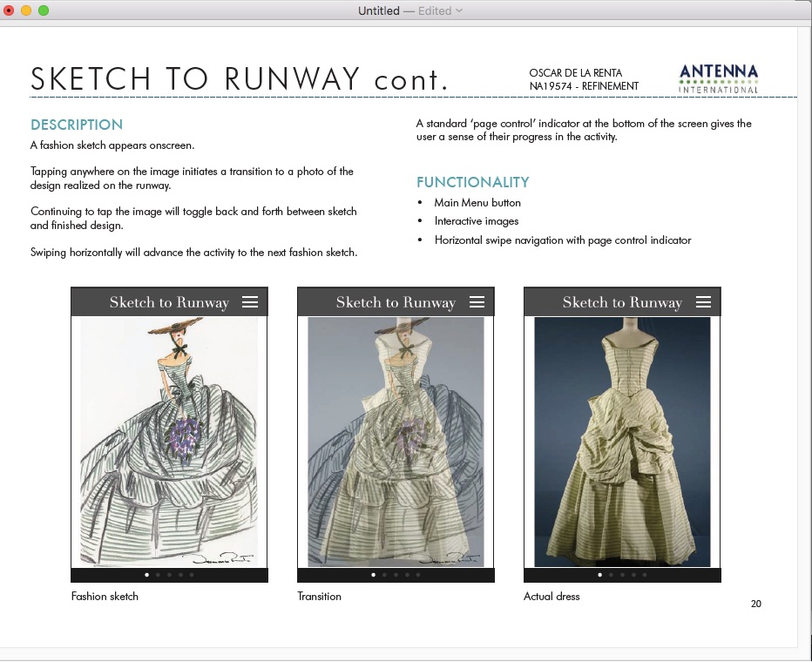Click page number 20
812x662 pixels.
pyautogui.click(x=756, y=604)
